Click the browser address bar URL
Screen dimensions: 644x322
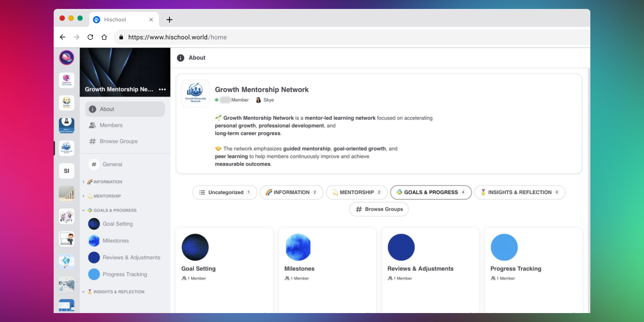click(x=178, y=37)
